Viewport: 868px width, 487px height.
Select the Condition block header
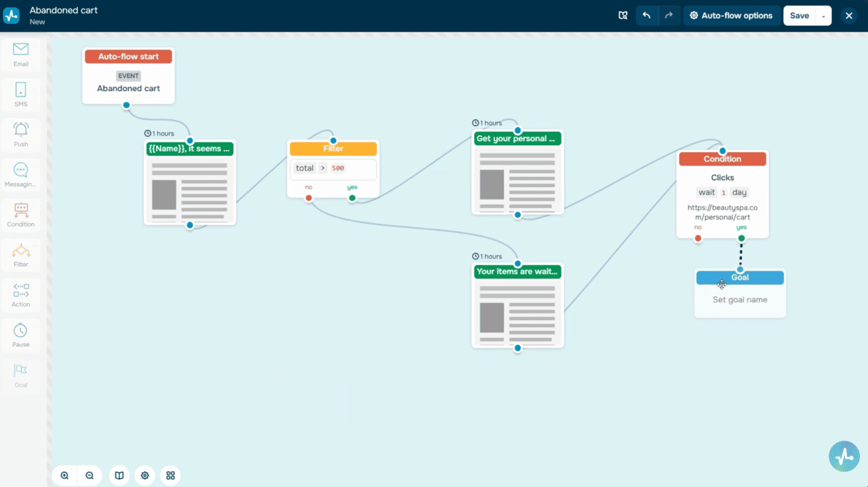[722, 159]
